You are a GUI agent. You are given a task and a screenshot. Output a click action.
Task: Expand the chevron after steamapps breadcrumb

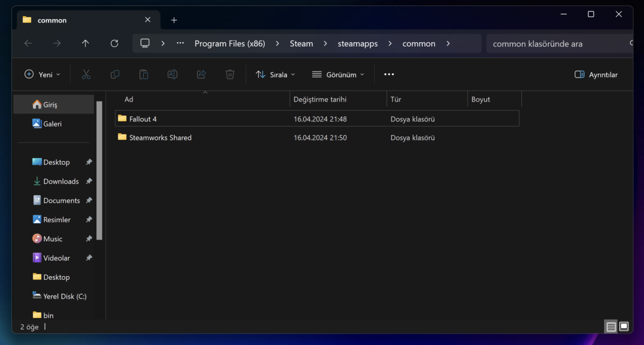click(x=390, y=43)
